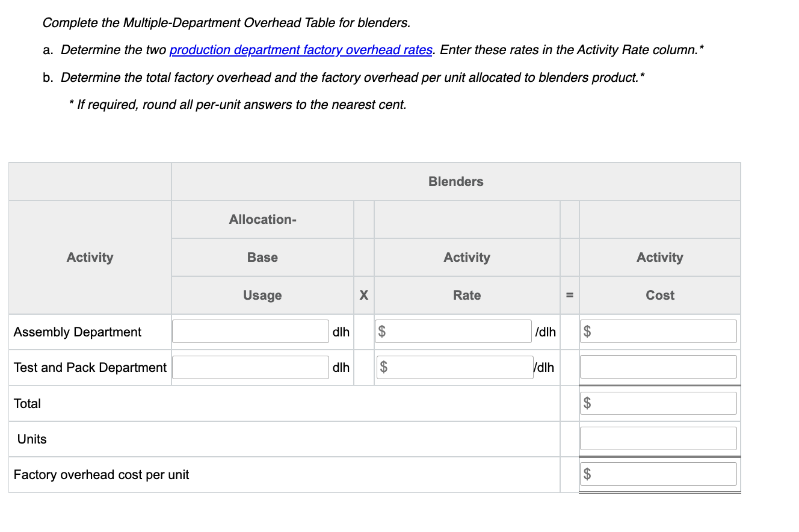Click the Factory overhead cost per unit field
This screenshot has width=799, height=532.
point(658,474)
